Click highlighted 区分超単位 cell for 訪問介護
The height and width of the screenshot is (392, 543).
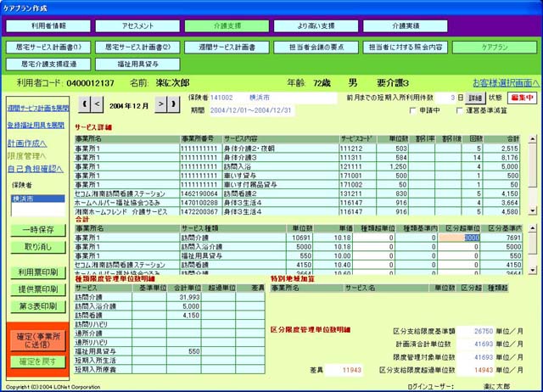pyautogui.click(x=459, y=238)
